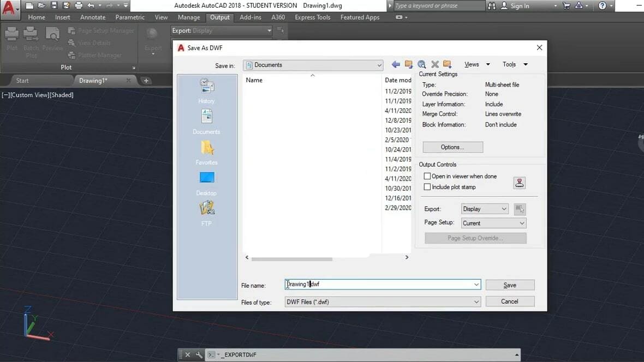Open the Autodesk App Store cart icon
This screenshot has height=362, width=644.
click(567, 6)
